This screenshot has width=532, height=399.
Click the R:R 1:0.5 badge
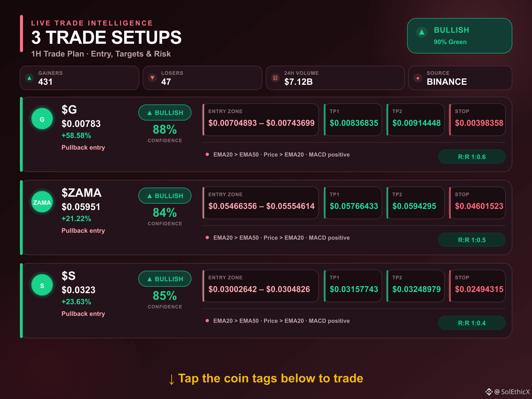[x=472, y=240]
